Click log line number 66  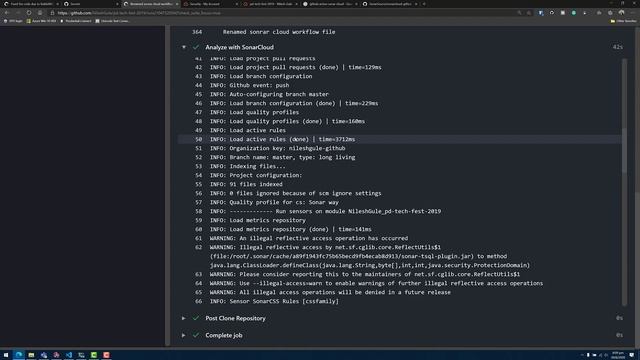coord(198,301)
